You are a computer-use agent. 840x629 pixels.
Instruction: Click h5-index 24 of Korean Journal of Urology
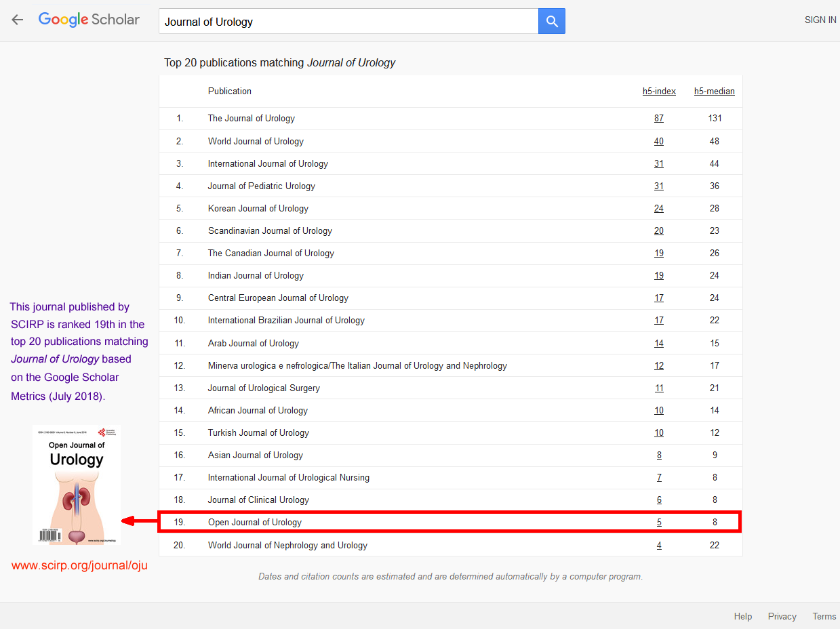pyautogui.click(x=659, y=209)
